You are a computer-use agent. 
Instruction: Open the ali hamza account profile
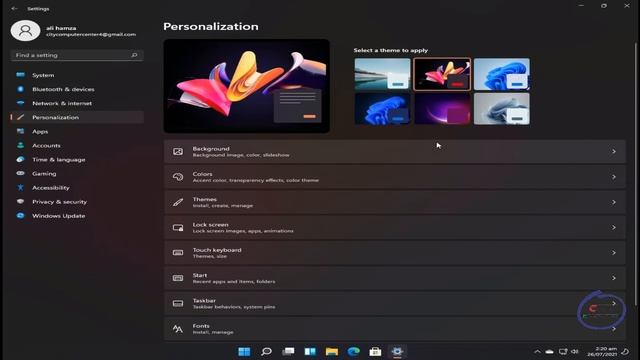(73, 31)
